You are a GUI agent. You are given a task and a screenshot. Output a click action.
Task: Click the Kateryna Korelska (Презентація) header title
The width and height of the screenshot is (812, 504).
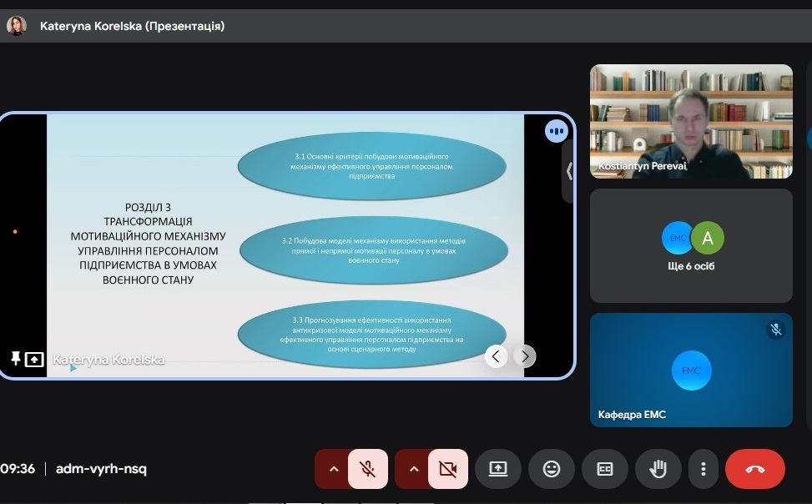point(132,26)
